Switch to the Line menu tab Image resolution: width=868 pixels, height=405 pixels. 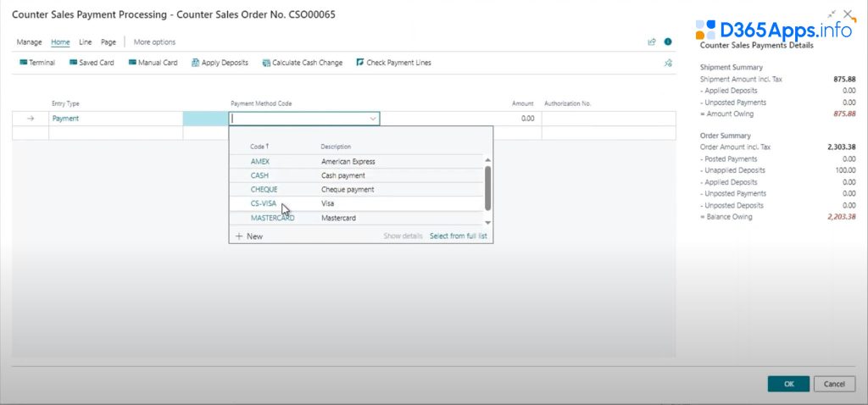click(x=85, y=42)
